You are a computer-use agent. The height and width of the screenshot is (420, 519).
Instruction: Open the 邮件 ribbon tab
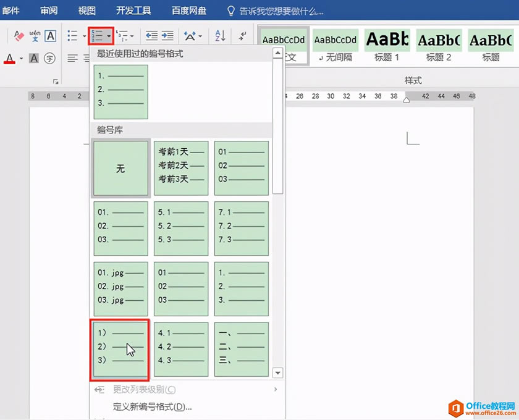tap(11, 10)
